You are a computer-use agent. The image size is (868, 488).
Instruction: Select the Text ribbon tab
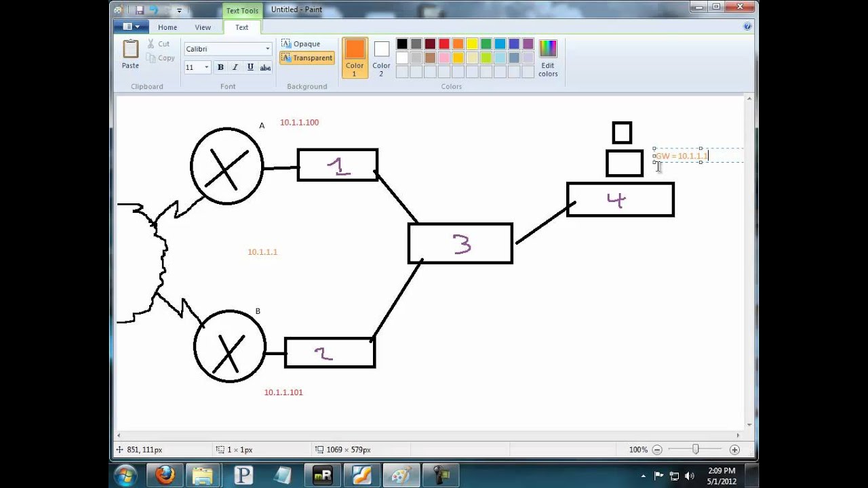[x=242, y=27]
